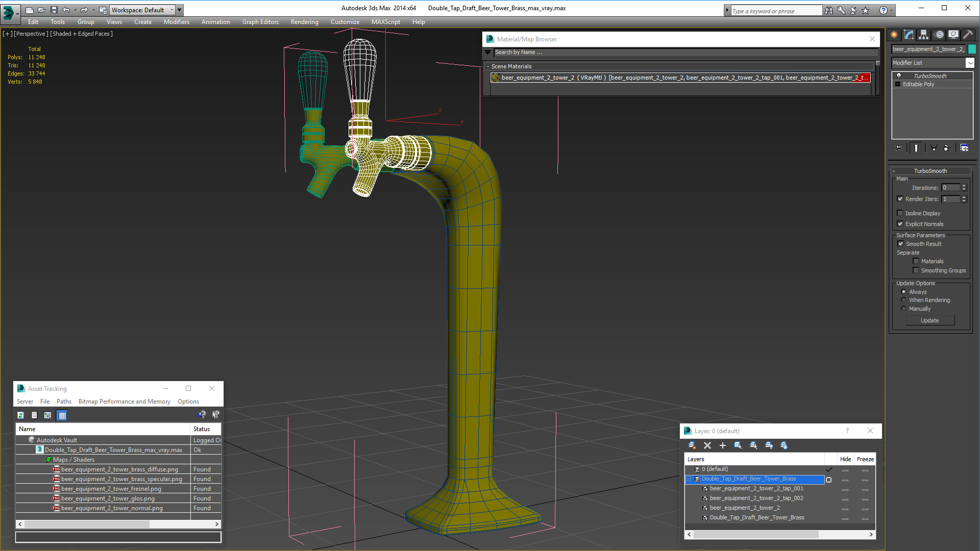Create new layer in Layer dialog
Viewport: 980px width, 551px height.
692,445
